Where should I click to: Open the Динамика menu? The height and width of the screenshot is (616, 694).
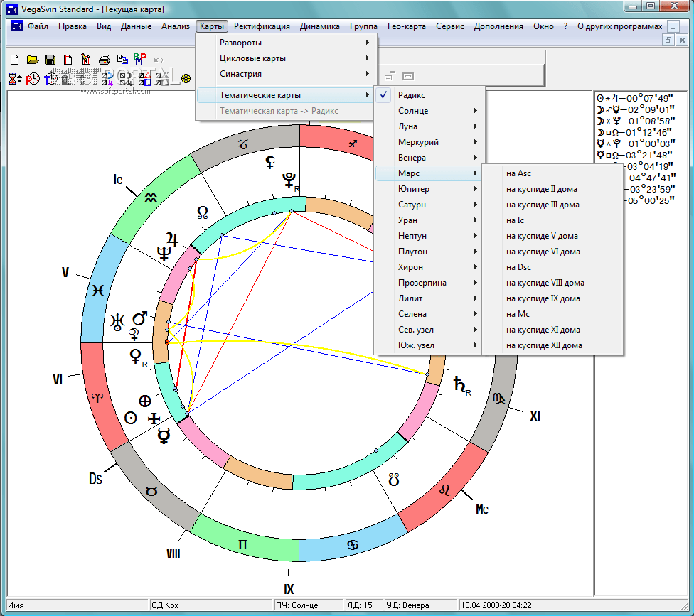click(319, 26)
